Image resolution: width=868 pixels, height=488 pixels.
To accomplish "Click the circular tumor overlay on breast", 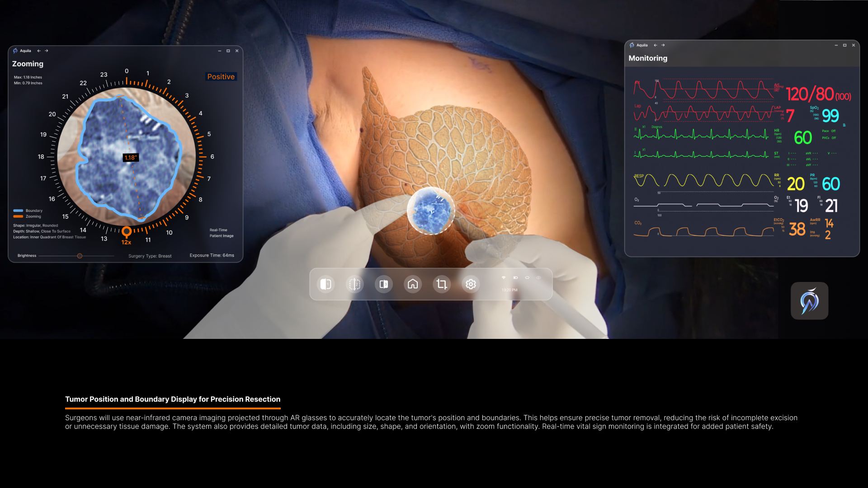I will (431, 211).
